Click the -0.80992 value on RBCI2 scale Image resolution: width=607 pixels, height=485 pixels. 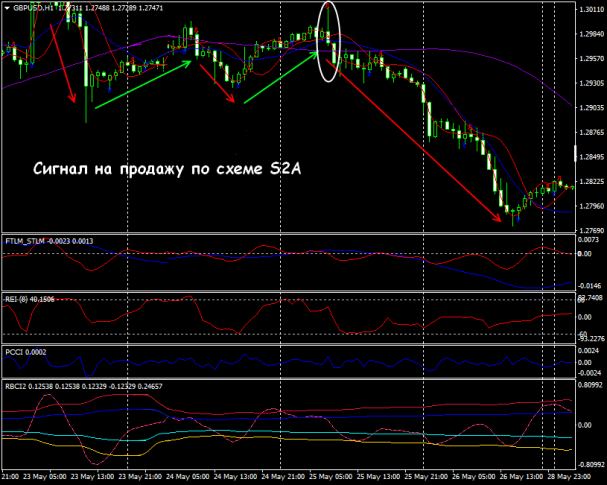[x=590, y=464]
